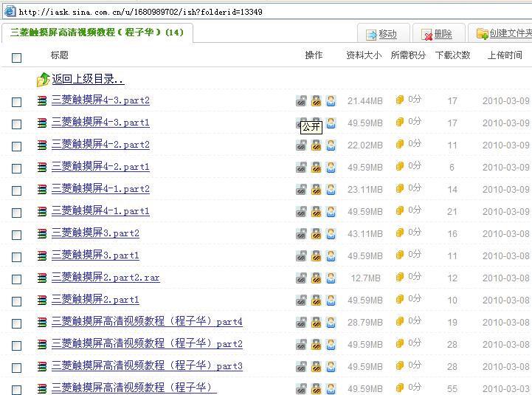Screen dimensions: 532x395
Task: Check the box for 三菱触摸屏4-3.part2
Action: click(16, 102)
